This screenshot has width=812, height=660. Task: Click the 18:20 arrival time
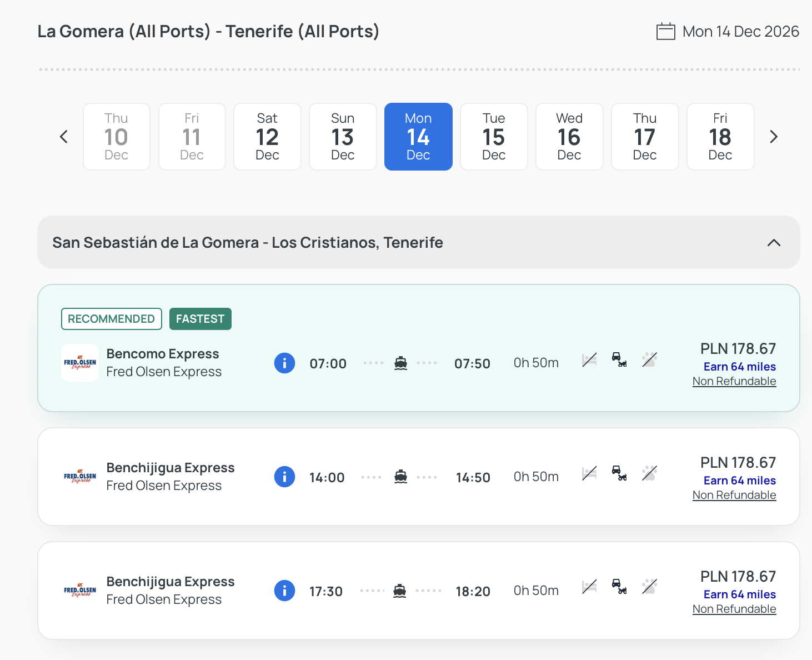(473, 592)
